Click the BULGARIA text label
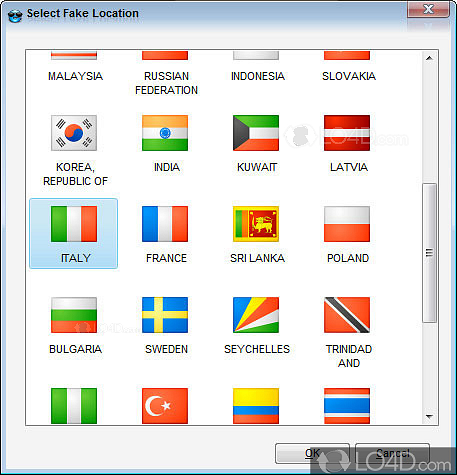Viewport: 457px width, 475px height. click(75, 349)
